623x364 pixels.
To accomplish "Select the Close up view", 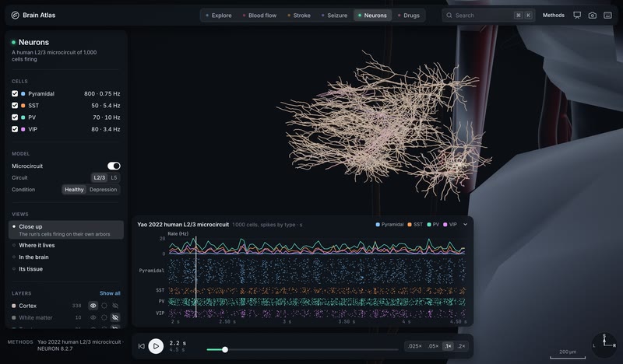I will 66,229.
